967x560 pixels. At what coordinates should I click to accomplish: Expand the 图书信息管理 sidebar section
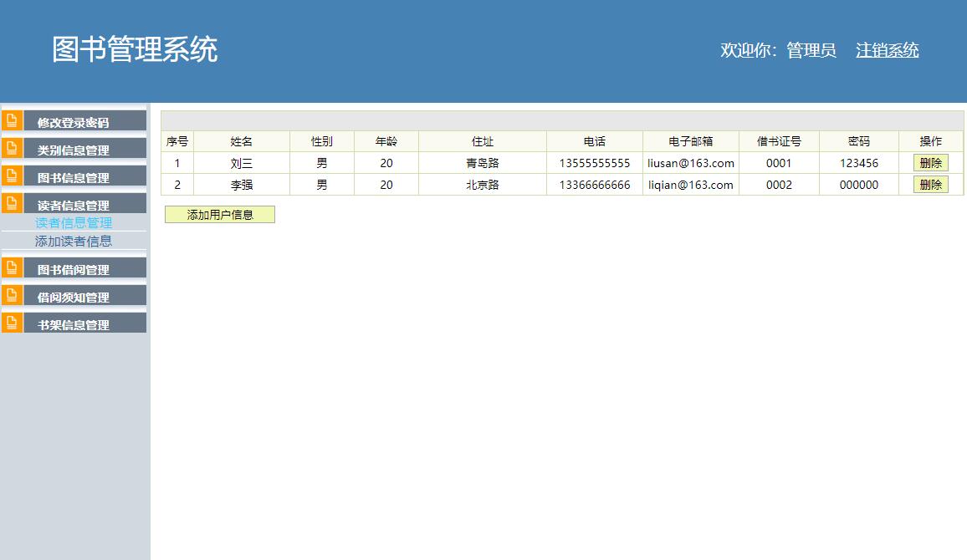coord(74,176)
